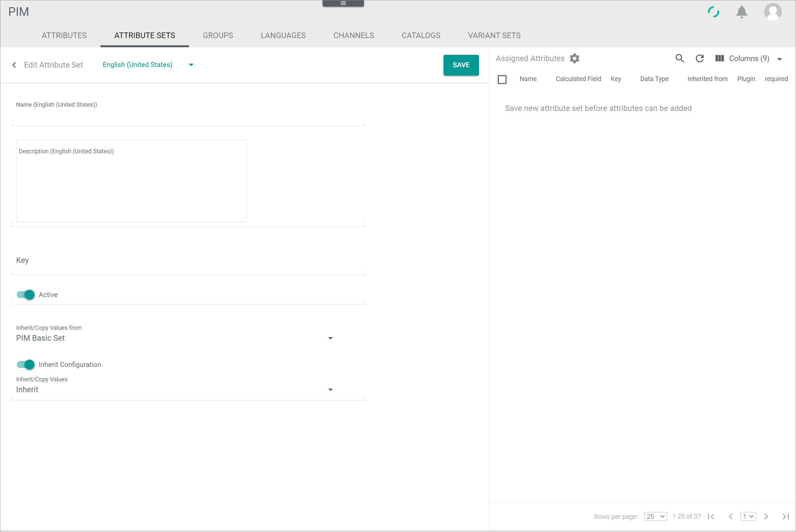Viewport: 796px width, 532px height.
Task: Switch to the ATTRIBUTES tab
Action: (x=64, y=35)
